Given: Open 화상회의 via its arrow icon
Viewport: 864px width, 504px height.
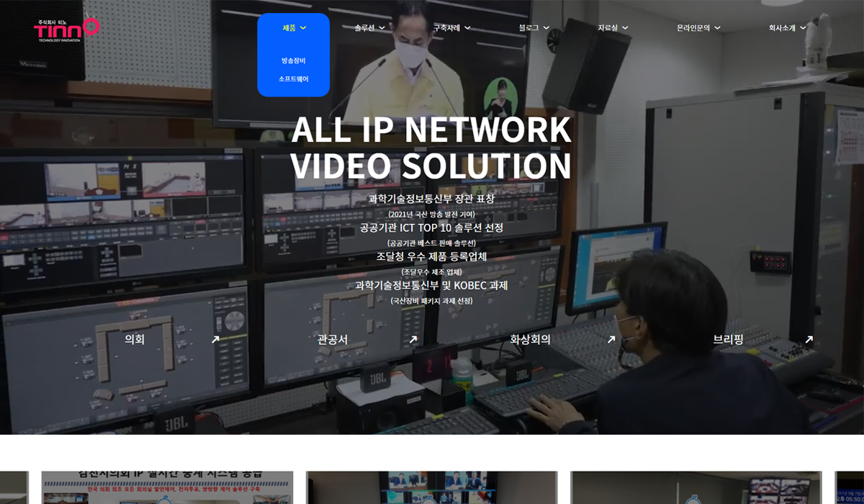Looking at the screenshot, I should pos(611,340).
